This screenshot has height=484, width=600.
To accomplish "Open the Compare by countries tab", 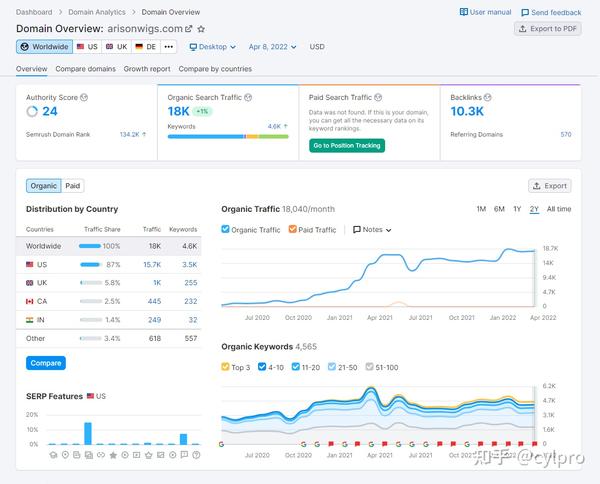I will pyautogui.click(x=215, y=69).
